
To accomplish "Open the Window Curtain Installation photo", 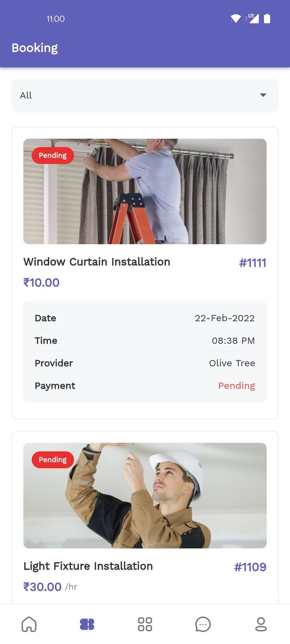I will point(145,192).
